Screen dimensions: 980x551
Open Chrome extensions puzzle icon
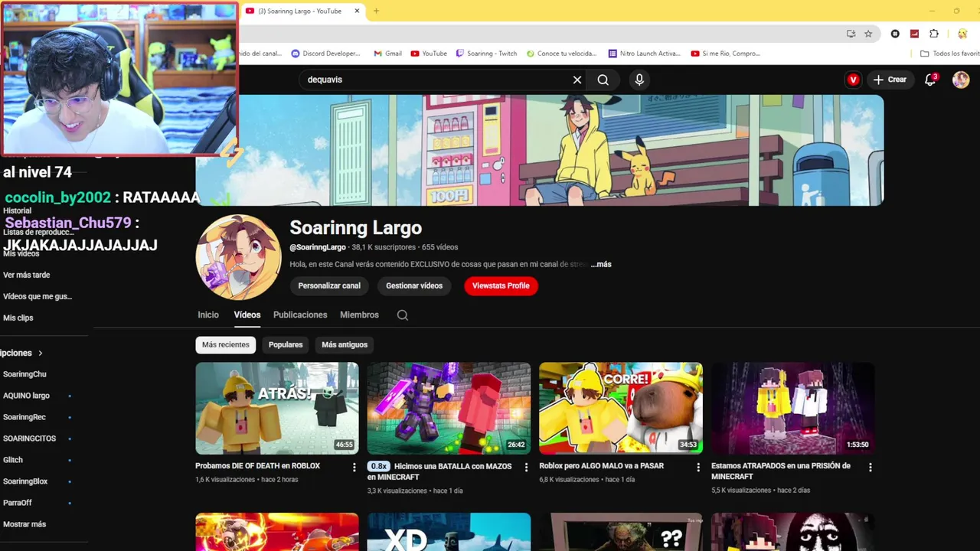pos(934,34)
